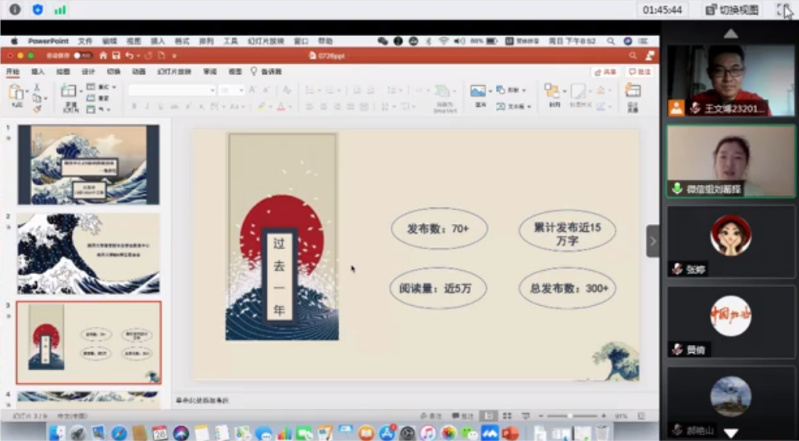
Task: Click the Fit slide to window icon
Action: [x=642, y=416]
